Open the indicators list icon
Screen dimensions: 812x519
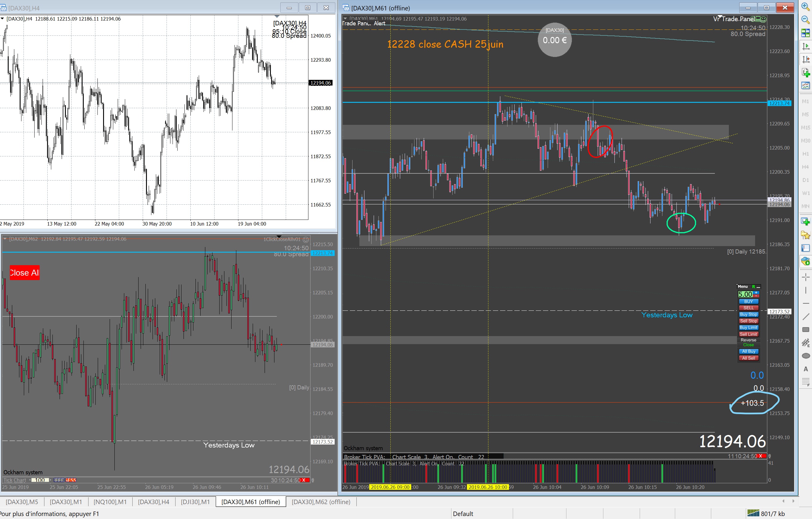click(805, 72)
